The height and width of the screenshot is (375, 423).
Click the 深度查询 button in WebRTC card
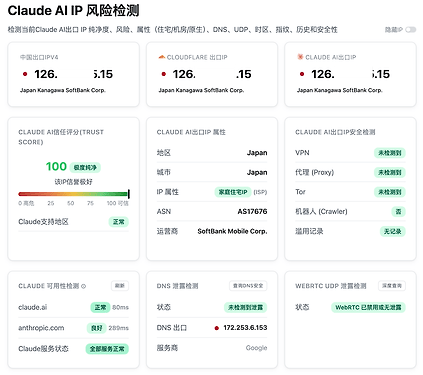tap(392, 286)
